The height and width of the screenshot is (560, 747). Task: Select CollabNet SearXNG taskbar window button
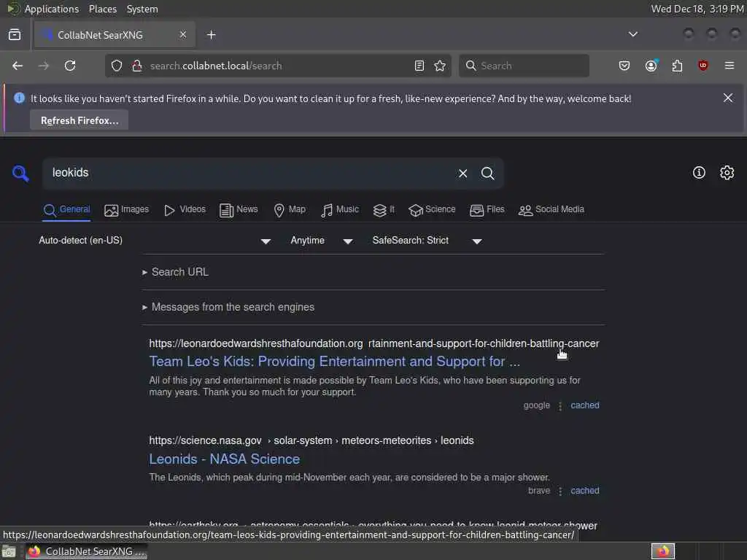coord(87,551)
